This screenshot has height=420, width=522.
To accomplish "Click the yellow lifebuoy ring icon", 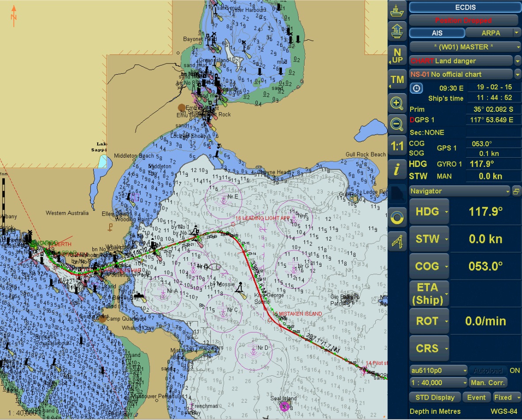I will coord(397,217).
